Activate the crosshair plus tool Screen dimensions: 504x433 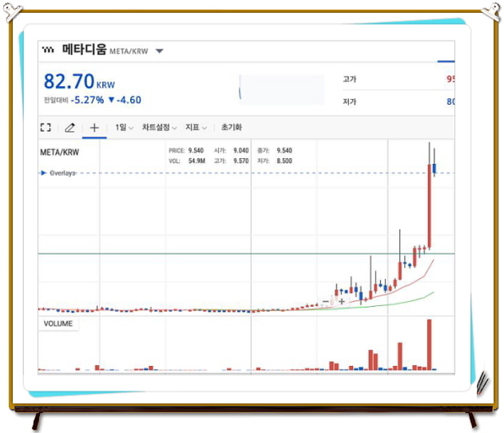click(x=94, y=128)
